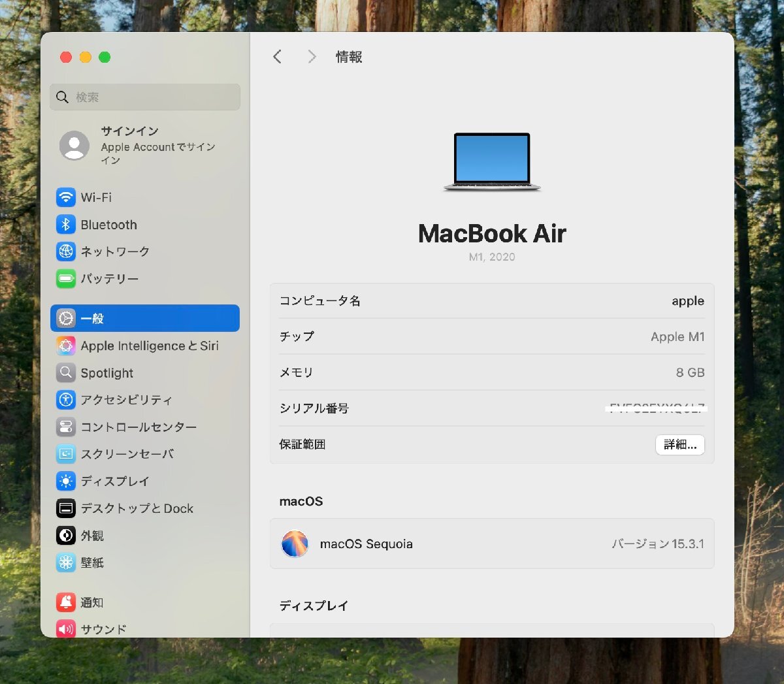Viewport: 784px width, 684px height.
Task: Click the メモリ row label
Action: tap(297, 372)
